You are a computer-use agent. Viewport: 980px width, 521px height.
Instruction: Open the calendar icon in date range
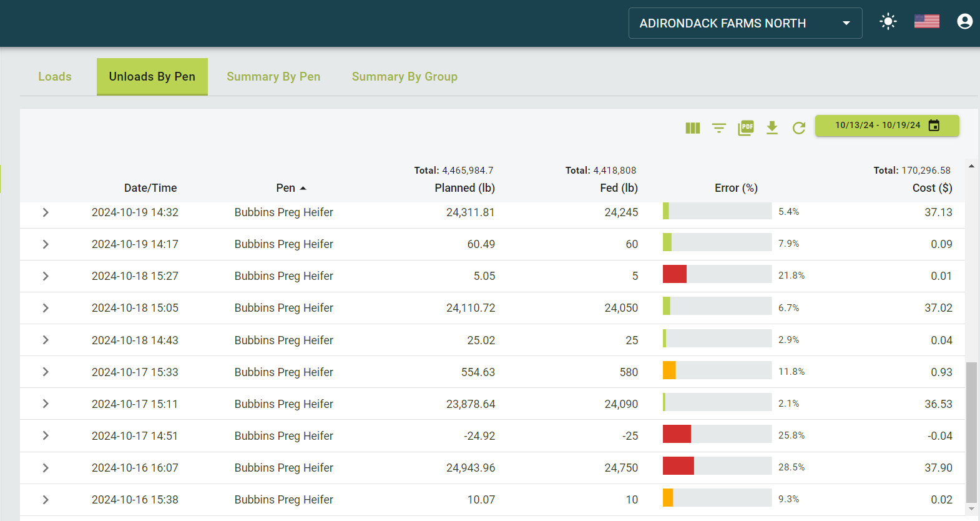(x=934, y=126)
